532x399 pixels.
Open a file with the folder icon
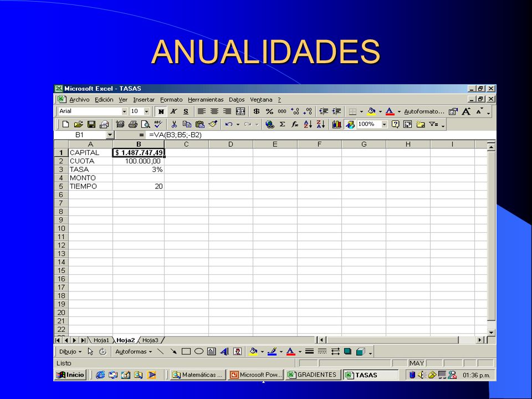[78, 124]
